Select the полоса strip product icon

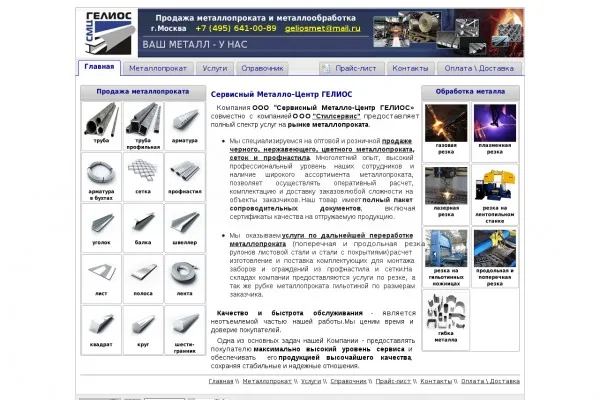tap(143, 273)
